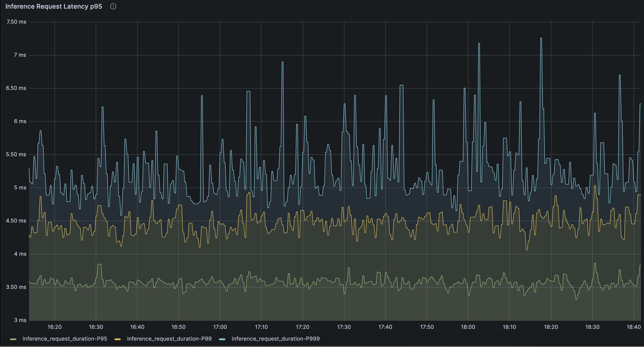Toggle the inference_request_duration-P999 legend series

(x=275, y=339)
